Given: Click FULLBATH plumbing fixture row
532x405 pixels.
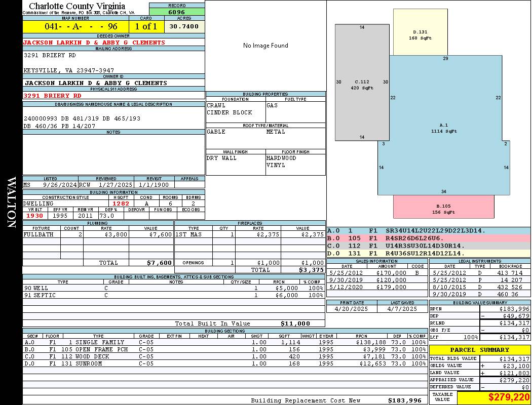Looking at the screenshot, I should click(x=98, y=234).
